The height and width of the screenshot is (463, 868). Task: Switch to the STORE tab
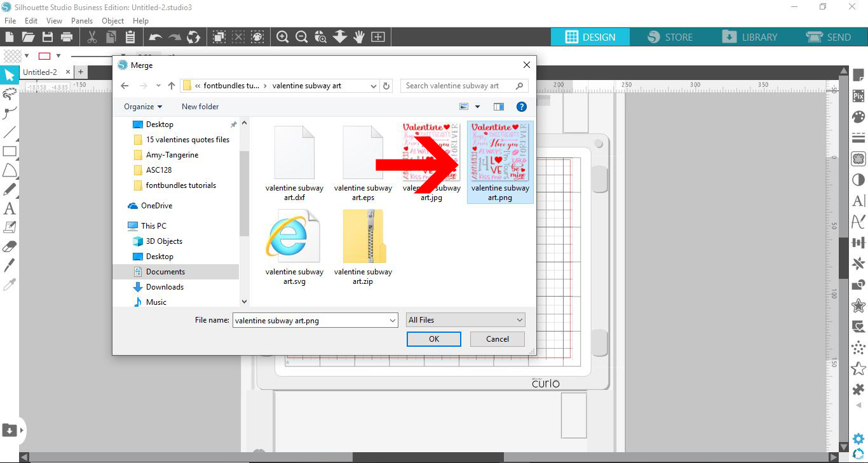pyautogui.click(x=670, y=37)
